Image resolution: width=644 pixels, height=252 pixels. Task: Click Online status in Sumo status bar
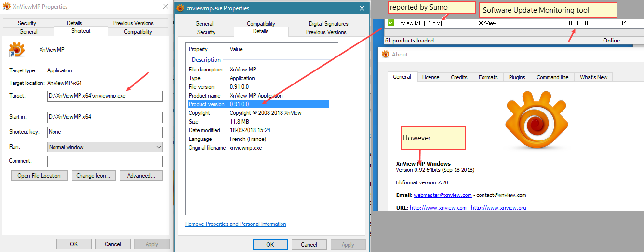point(611,41)
